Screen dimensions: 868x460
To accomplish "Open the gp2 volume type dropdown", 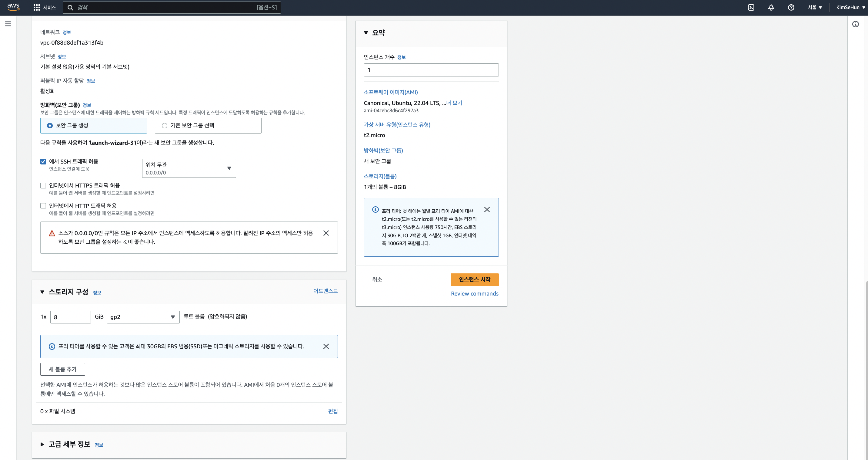I will [x=143, y=317].
